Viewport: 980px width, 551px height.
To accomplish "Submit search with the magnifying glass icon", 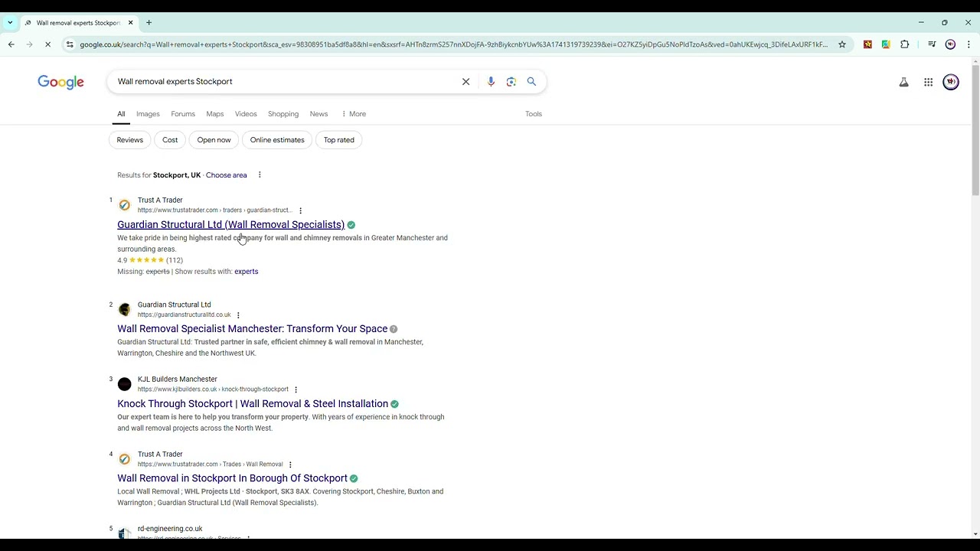I will [531, 82].
